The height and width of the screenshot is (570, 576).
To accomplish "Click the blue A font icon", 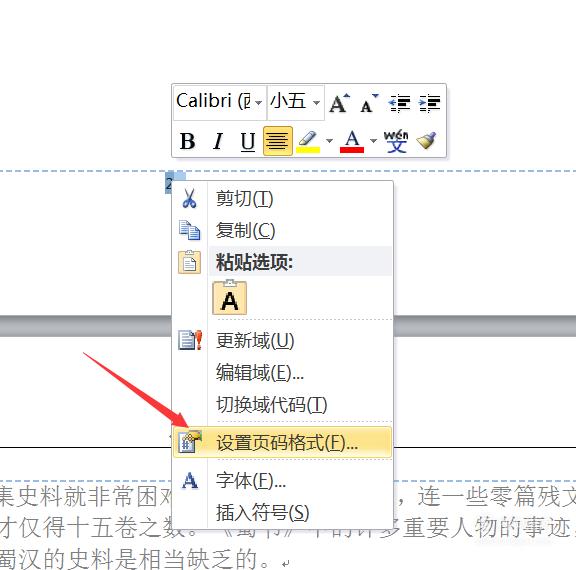I will pyautogui.click(x=190, y=480).
